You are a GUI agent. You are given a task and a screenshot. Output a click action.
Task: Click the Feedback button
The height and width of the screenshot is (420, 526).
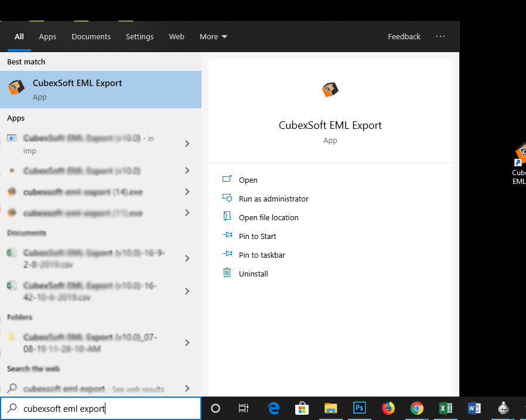click(404, 36)
